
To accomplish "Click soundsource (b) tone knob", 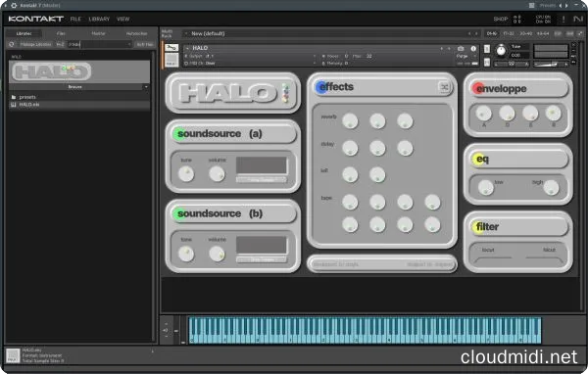I will click(186, 254).
